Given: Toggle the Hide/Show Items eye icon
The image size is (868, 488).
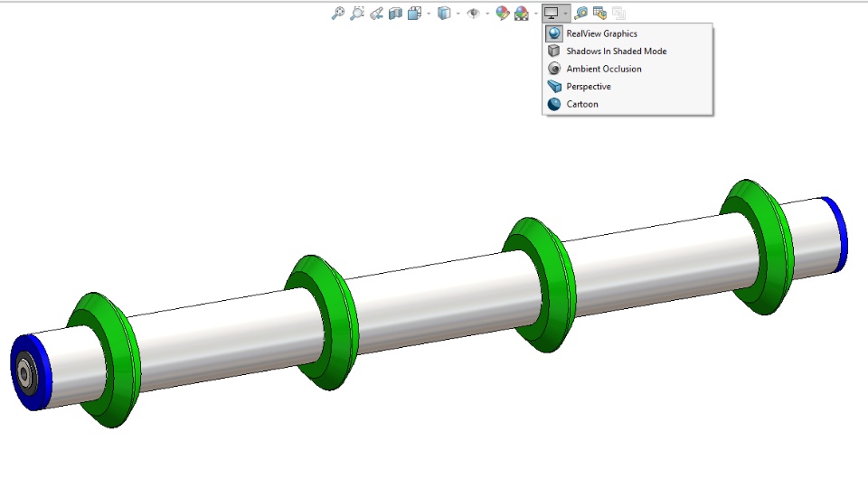Looking at the screenshot, I should click(x=473, y=14).
